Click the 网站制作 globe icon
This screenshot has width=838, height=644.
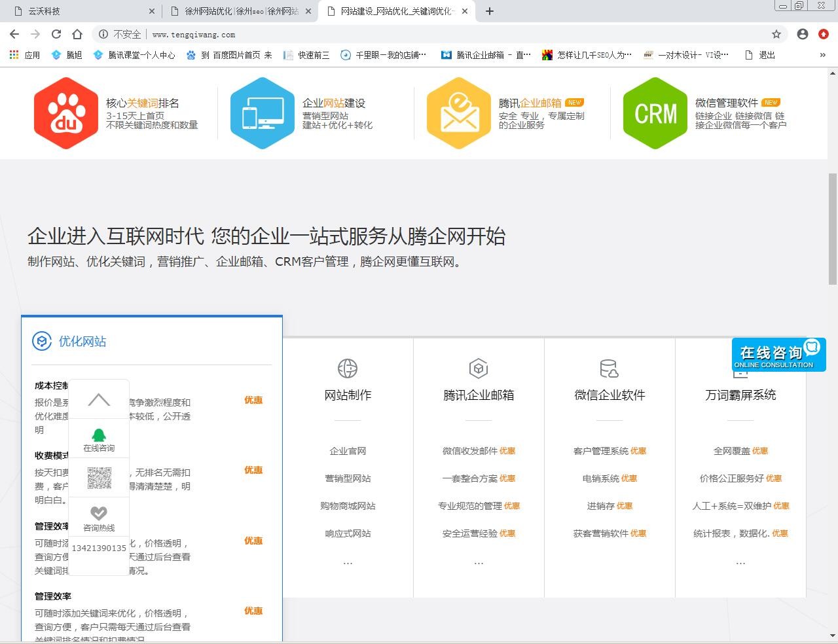[348, 368]
